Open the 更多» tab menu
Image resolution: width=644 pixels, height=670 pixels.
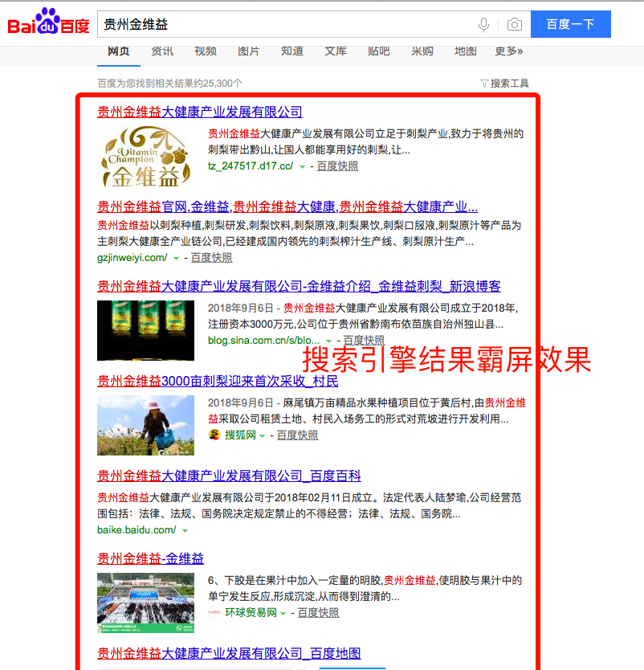508,51
